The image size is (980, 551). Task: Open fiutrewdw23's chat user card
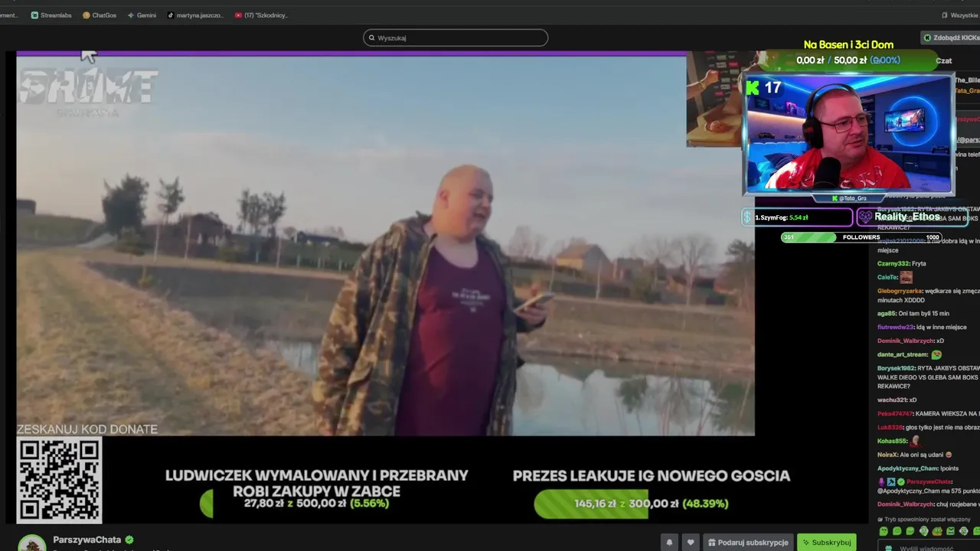pos(896,328)
